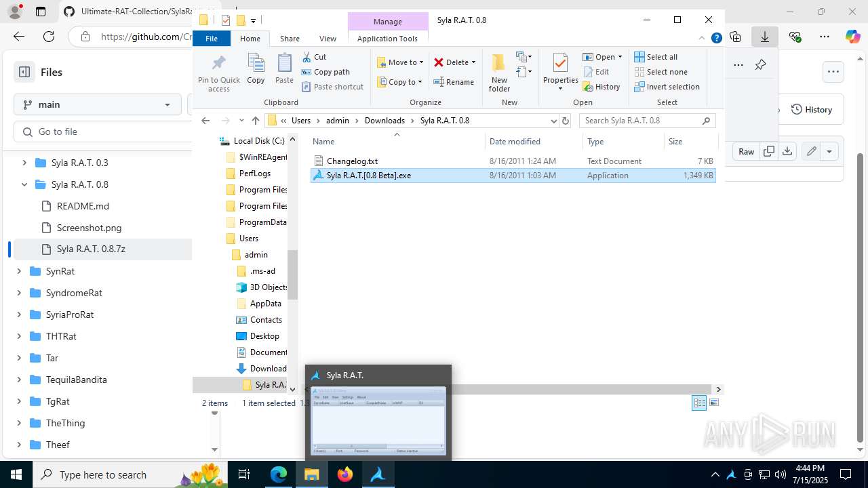Click the Copy ribbon icon
The width and height of the screenshot is (868, 488).
pyautogui.click(x=256, y=69)
